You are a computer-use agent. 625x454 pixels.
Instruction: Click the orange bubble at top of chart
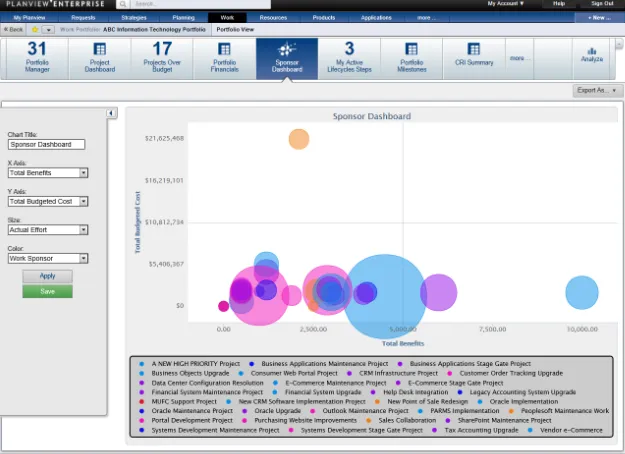click(299, 139)
